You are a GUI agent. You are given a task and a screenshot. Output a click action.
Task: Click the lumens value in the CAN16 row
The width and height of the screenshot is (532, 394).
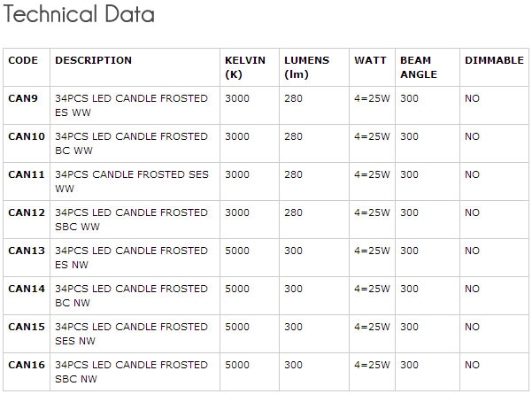tap(293, 365)
